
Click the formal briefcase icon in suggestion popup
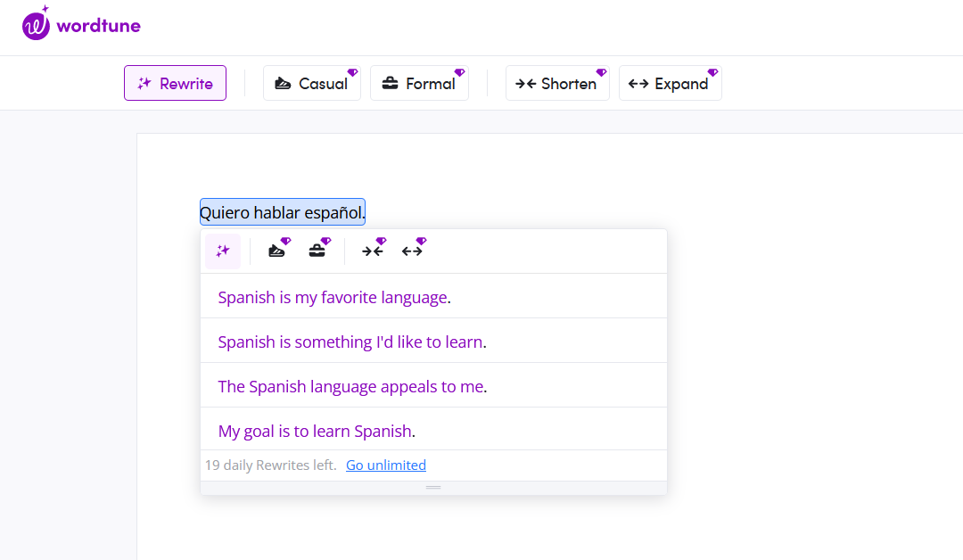317,251
